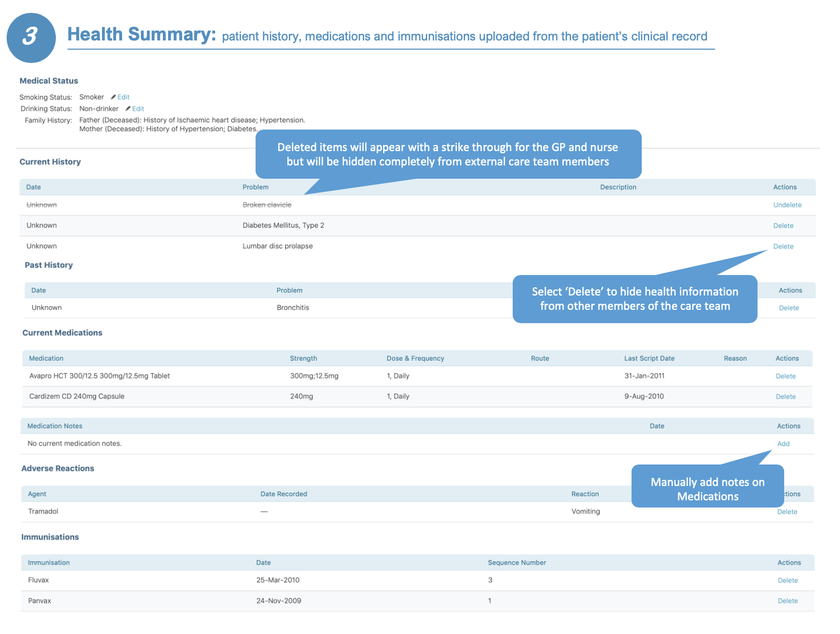Select the 240mg strength value
Screen dimensions: 840x634
[x=301, y=396]
